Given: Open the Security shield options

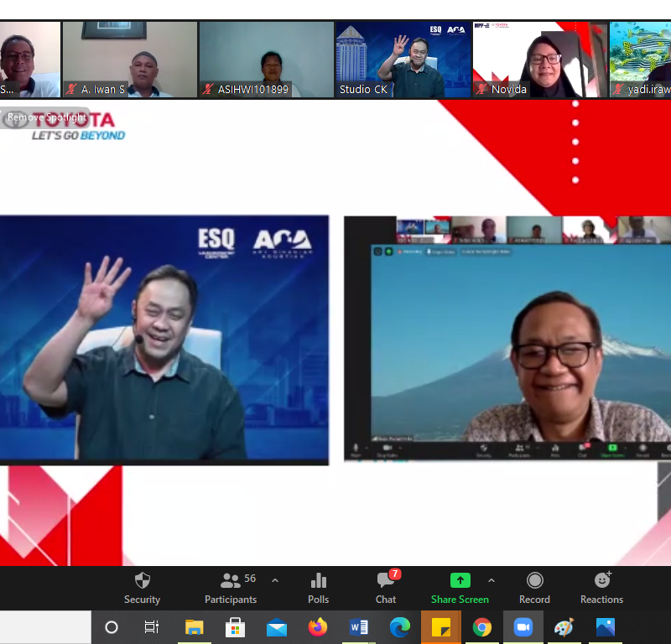Looking at the screenshot, I should (x=142, y=587).
